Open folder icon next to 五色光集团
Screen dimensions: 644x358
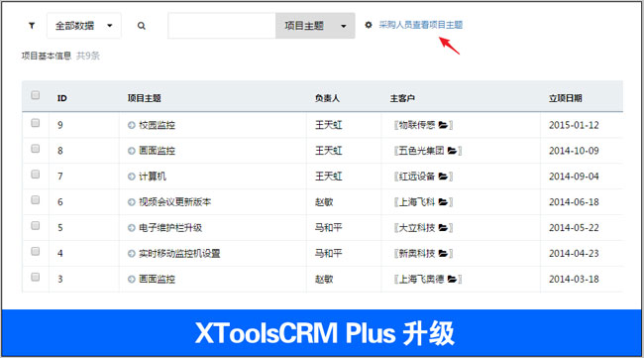[x=452, y=151]
